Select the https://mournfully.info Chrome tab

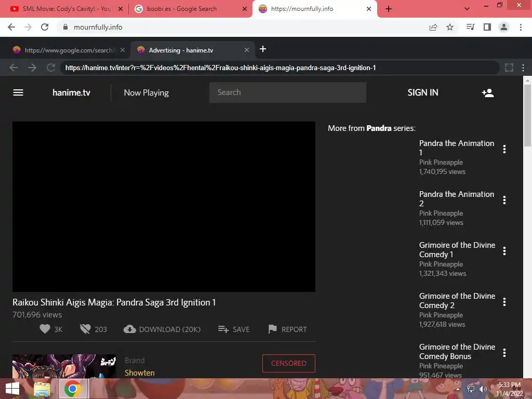click(314, 9)
